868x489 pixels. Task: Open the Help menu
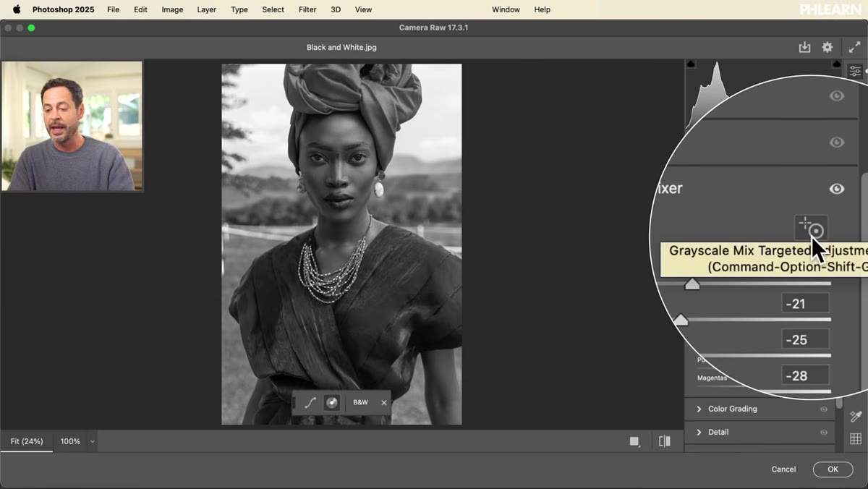point(542,9)
